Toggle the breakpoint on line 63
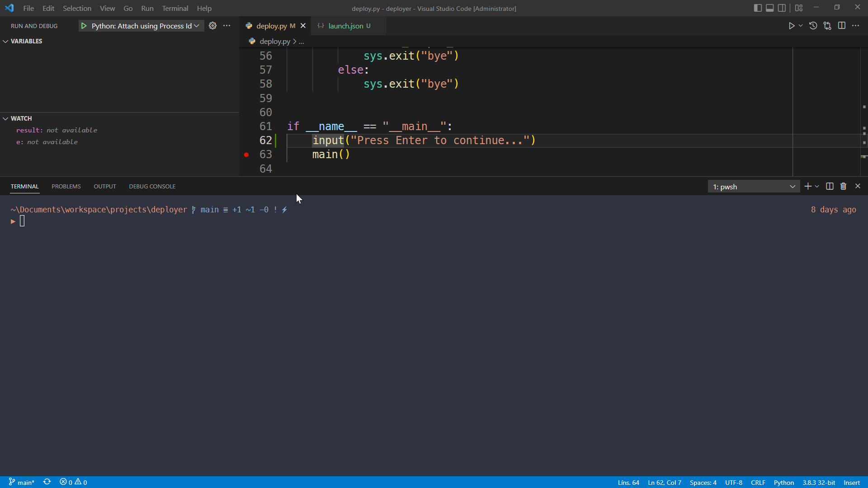Viewport: 868px width, 488px height. tap(246, 155)
